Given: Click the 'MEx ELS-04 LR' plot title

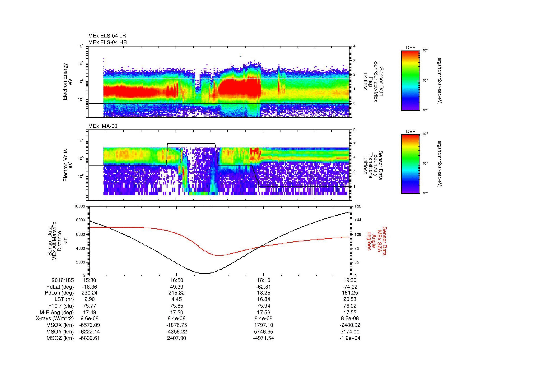Looking at the screenshot, I should pyautogui.click(x=107, y=36).
